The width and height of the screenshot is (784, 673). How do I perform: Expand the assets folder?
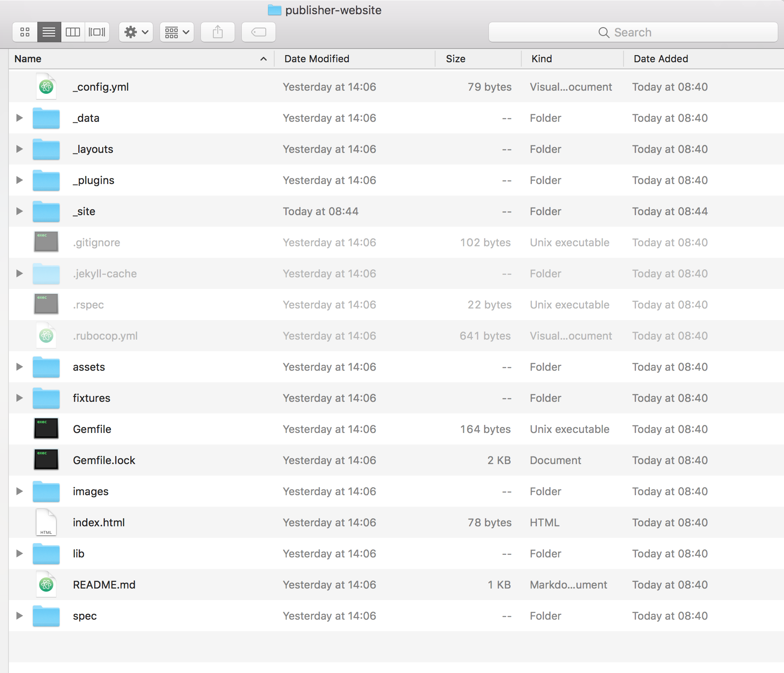pos(19,367)
